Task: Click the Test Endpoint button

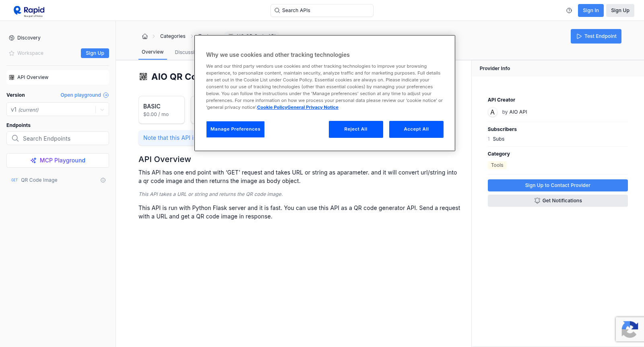Action: [x=596, y=36]
